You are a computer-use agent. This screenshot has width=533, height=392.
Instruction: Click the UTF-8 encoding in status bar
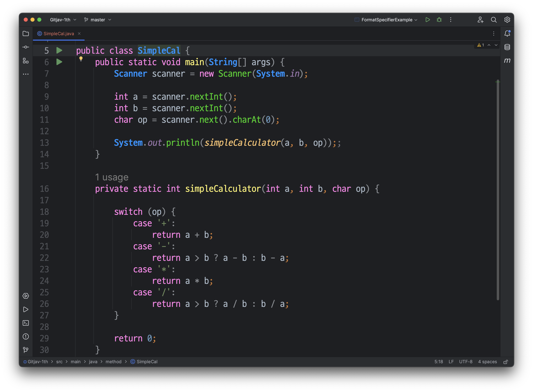tap(465, 362)
